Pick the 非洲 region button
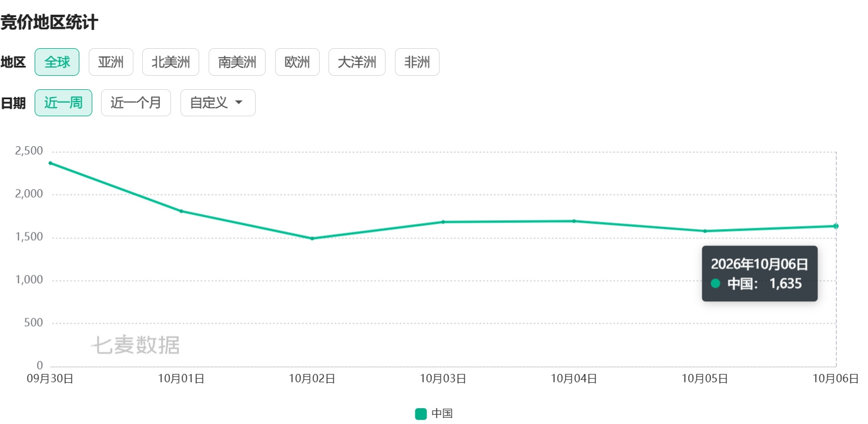 [417, 62]
